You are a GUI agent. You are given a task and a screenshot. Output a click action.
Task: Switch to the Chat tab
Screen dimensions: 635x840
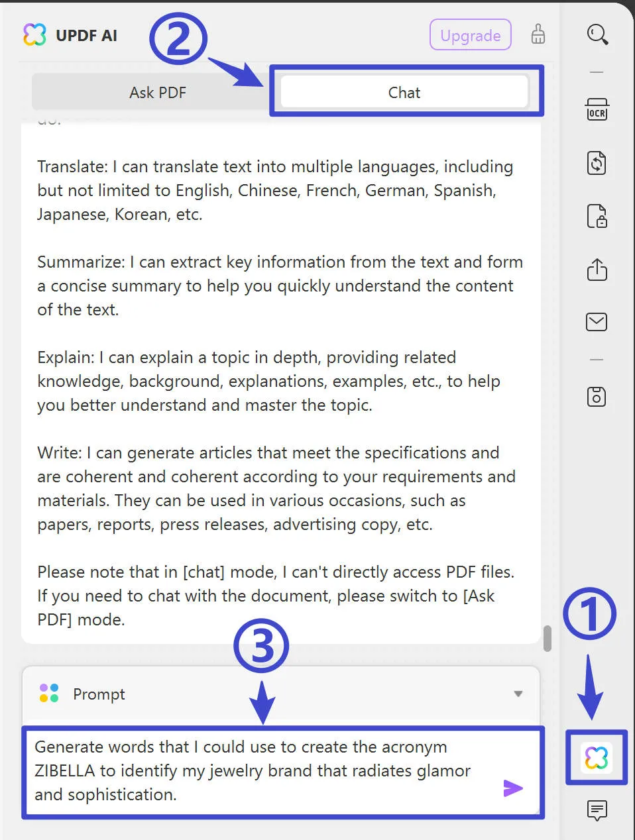(x=404, y=92)
